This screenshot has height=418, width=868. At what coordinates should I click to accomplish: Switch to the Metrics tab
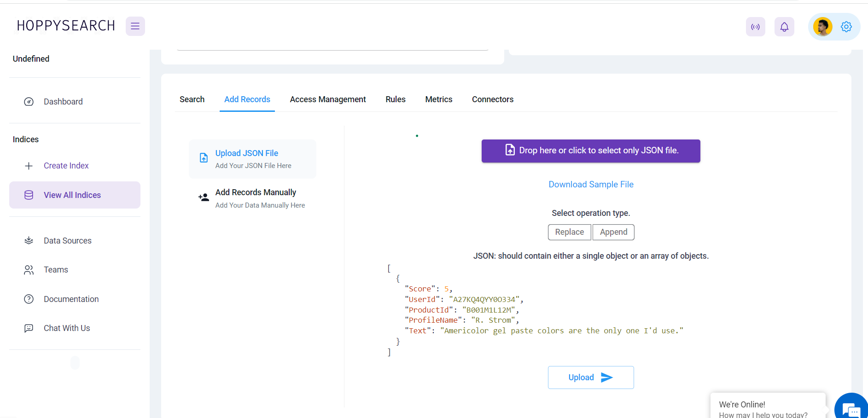tap(439, 99)
